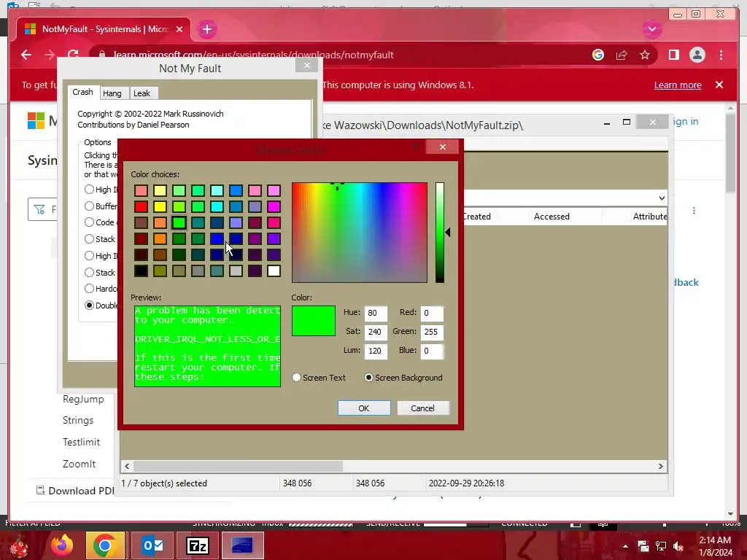Click the Microsoft logo on the page

point(36,120)
